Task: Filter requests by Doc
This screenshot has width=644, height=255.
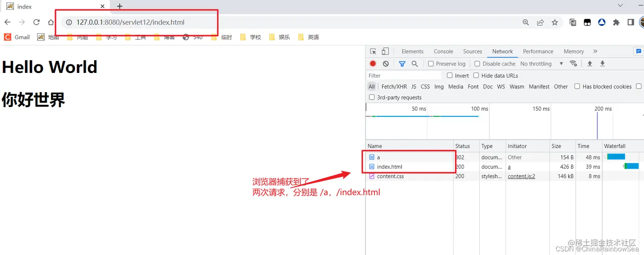Action: tap(488, 87)
